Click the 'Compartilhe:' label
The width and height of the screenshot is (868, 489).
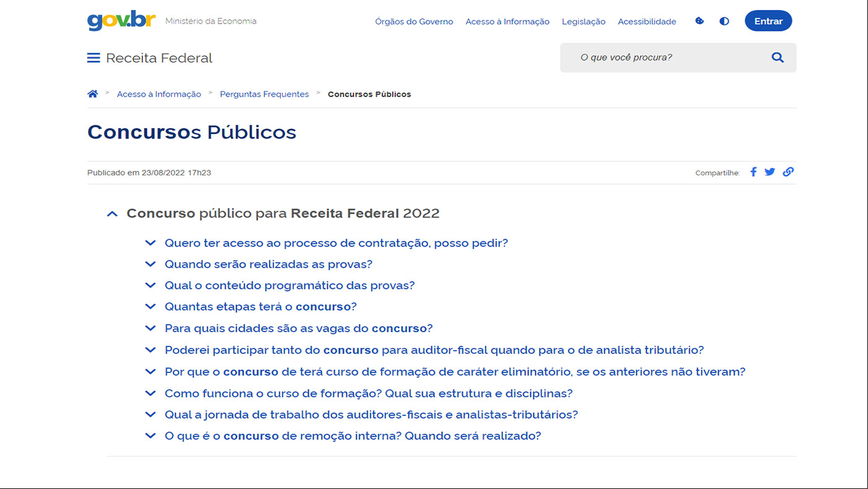717,173
